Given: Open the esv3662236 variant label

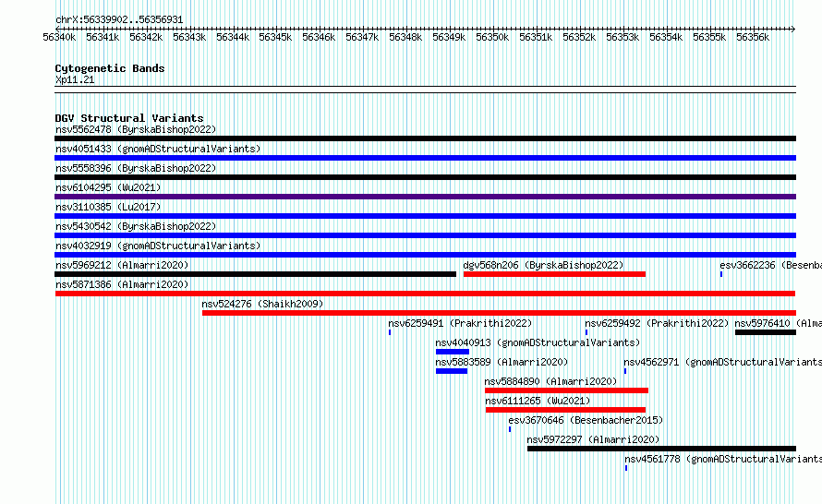Looking at the screenshot, I should click(x=770, y=265).
